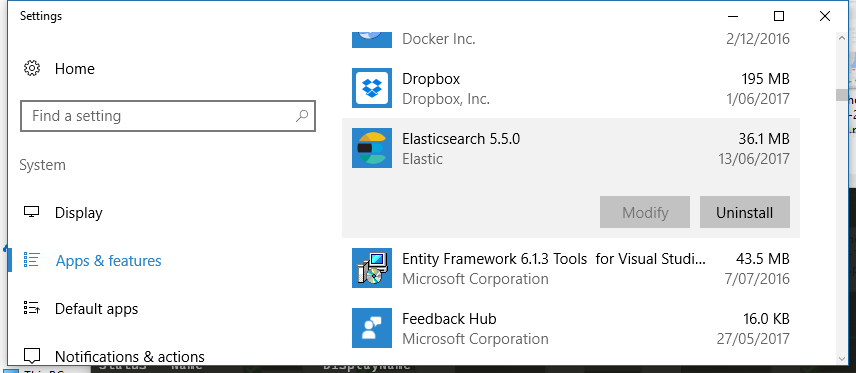856x373 pixels.
Task: Click the Feedback Hub app icon
Action: (372, 328)
